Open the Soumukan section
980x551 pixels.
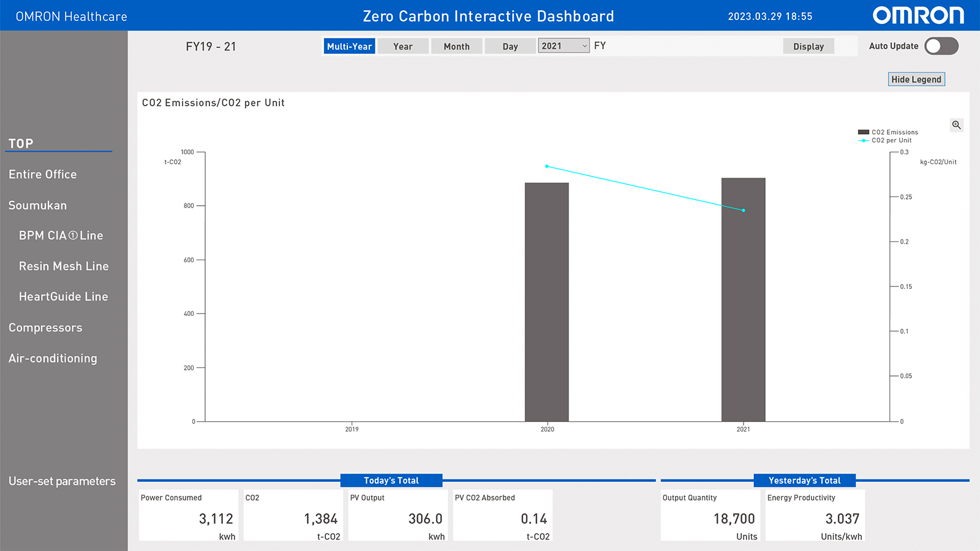(37, 206)
